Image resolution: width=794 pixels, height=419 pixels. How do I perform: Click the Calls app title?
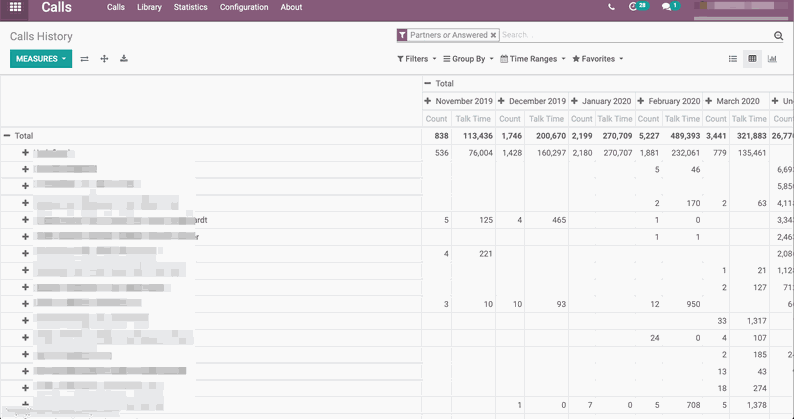[56, 7]
